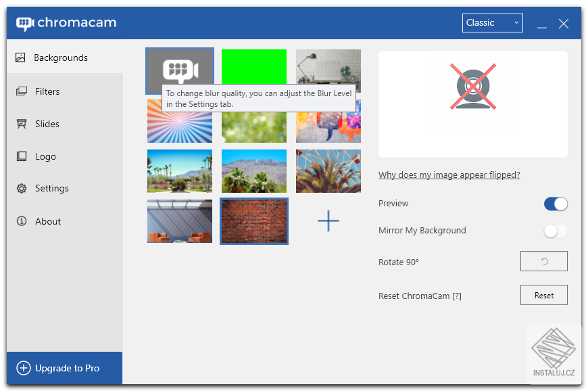Click the Settings gear icon

point(22,188)
